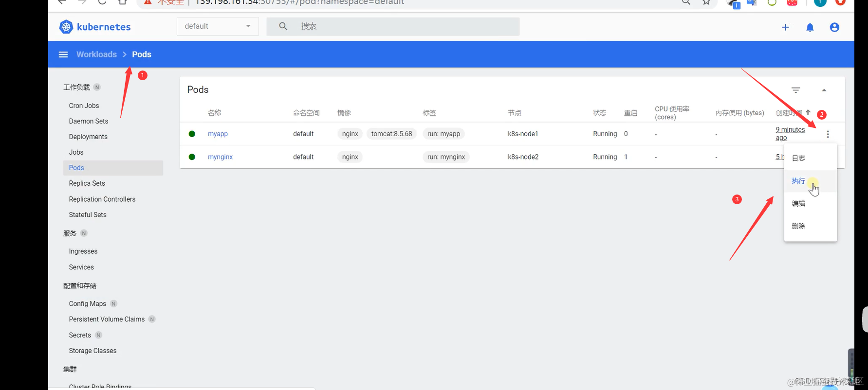The height and width of the screenshot is (390, 868).
Task: Bookmark the page with the star icon
Action: point(706,2)
